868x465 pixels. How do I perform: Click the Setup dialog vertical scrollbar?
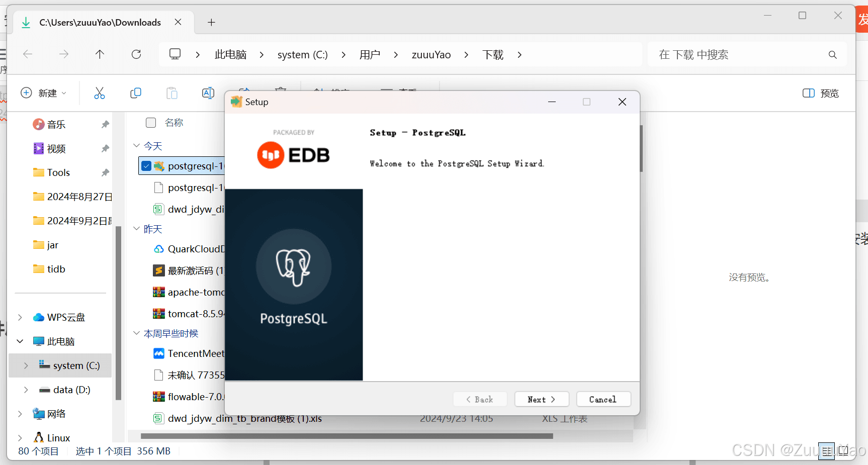coord(641,148)
